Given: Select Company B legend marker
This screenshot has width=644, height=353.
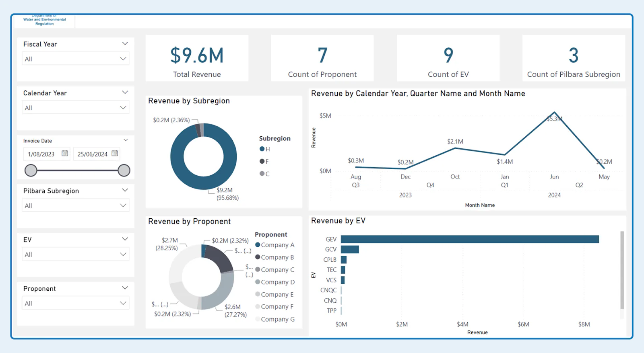Looking at the screenshot, I should coord(258,257).
